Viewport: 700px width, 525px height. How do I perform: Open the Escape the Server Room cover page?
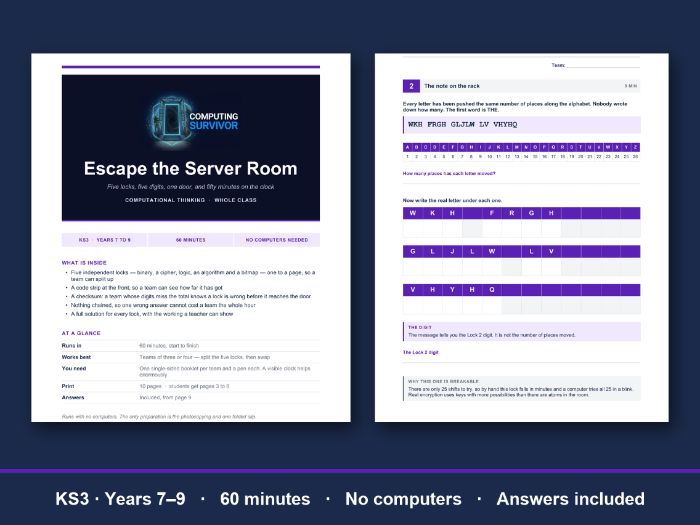click(x=191, y=238)
